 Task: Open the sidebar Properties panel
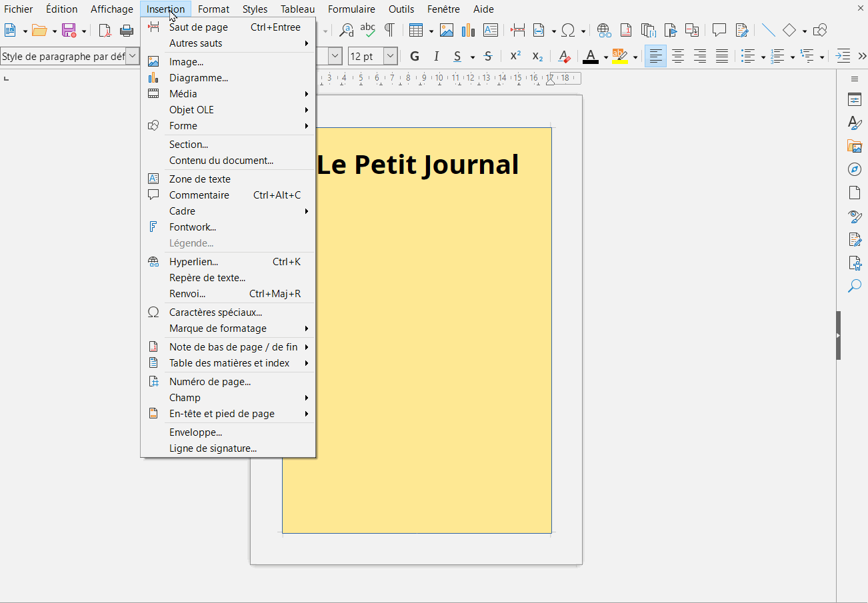[855, 99]
